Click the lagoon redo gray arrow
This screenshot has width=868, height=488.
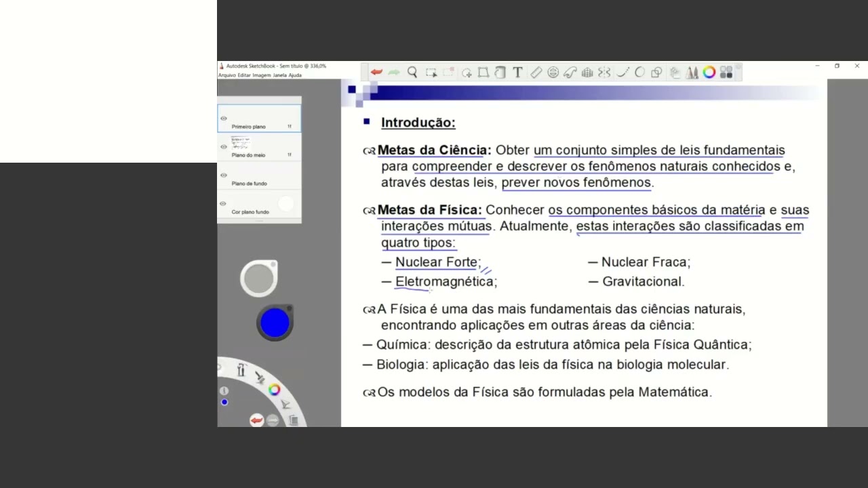(273, 421)
